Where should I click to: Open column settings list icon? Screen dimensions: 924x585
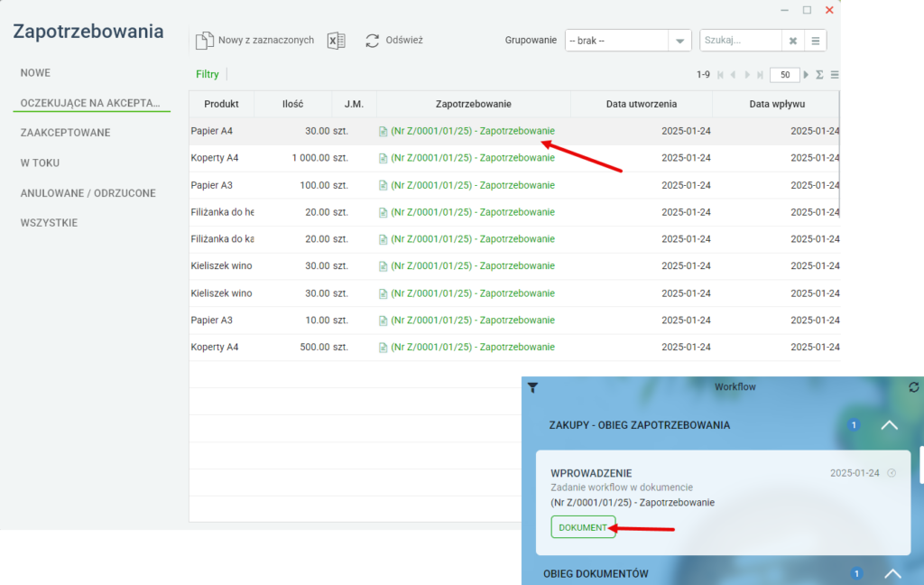point(835,75)
